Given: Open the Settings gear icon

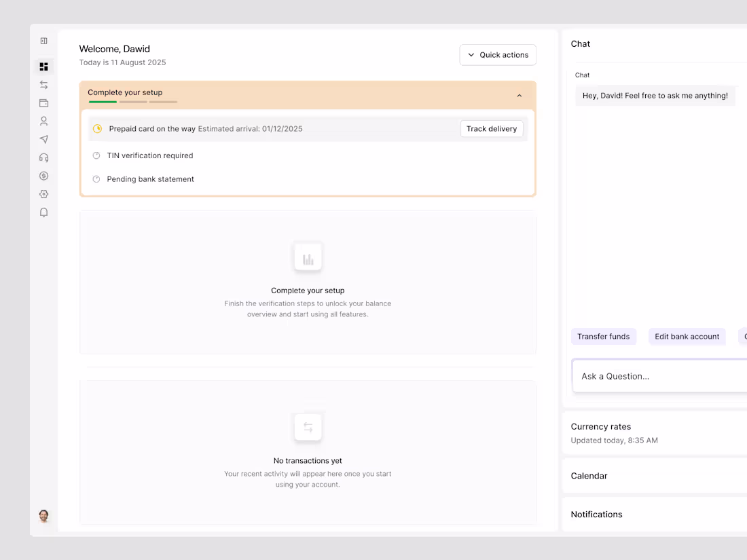Looking at the screenshot, I should (x=43, y=193).
